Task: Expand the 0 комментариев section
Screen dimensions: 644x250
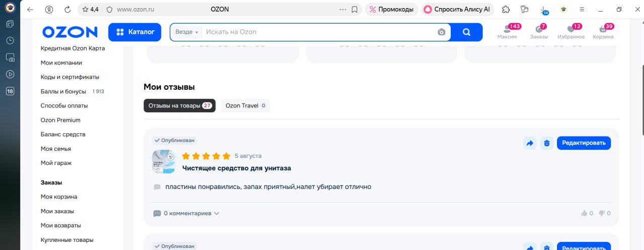Action: [x=186, y=213]
